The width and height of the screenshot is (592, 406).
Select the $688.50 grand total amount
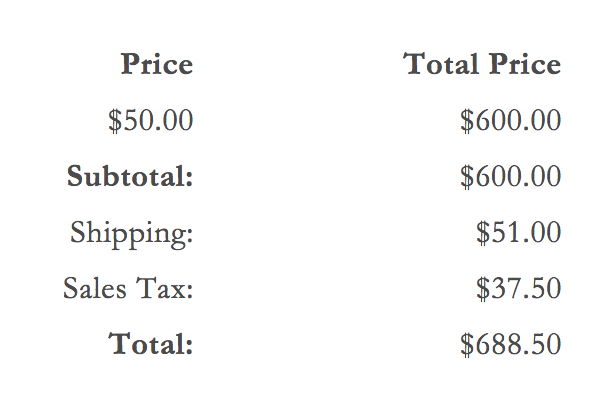coord(510,344)
